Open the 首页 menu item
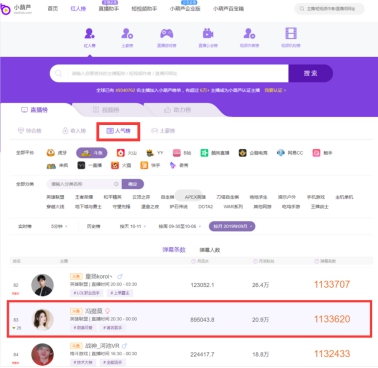The width and height of the screenshot is (378, 368). (53, 9)
